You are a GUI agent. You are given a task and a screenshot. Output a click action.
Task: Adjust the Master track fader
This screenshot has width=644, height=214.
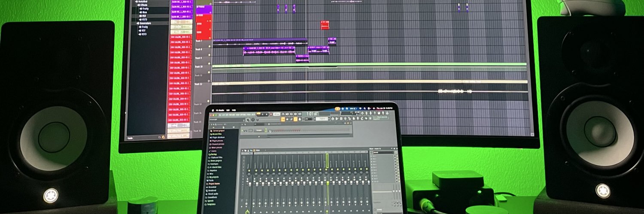coord(250,184)
